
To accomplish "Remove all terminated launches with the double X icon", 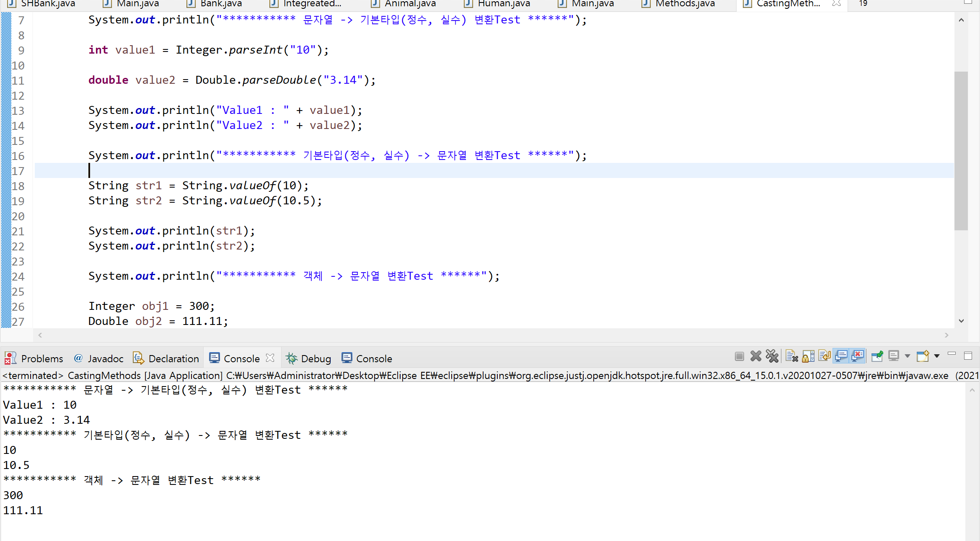I will pyautogui.click(x=772, y=356).
